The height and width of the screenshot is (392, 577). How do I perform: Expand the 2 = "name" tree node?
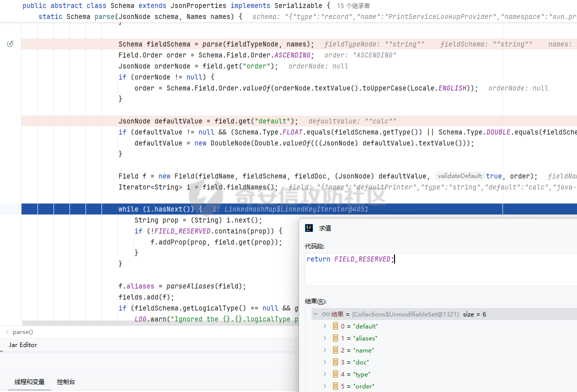pos(325,350)
